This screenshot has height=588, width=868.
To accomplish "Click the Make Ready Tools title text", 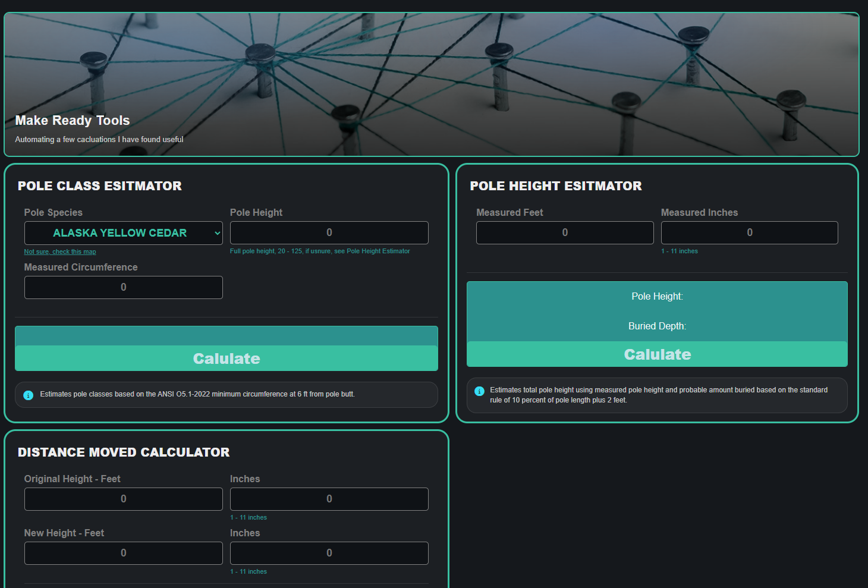I will click(x=73, y=121).
